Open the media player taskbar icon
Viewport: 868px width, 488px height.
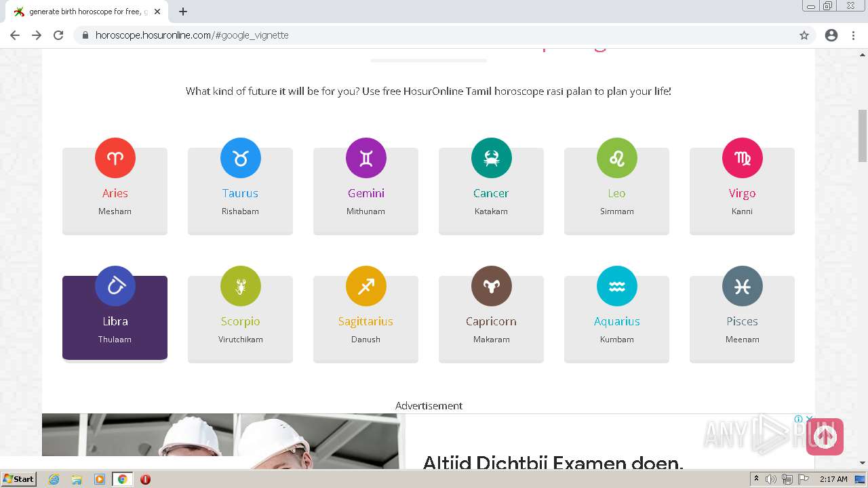100,479
